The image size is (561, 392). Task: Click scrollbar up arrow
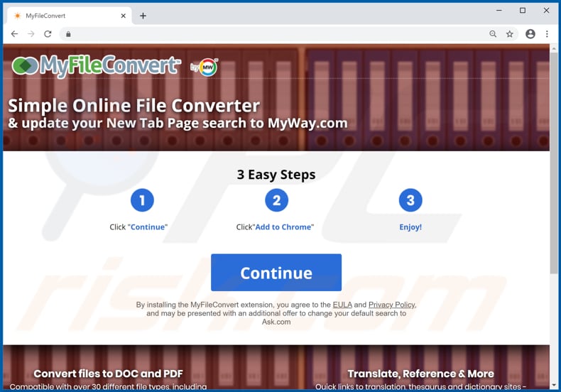(554, 48)
